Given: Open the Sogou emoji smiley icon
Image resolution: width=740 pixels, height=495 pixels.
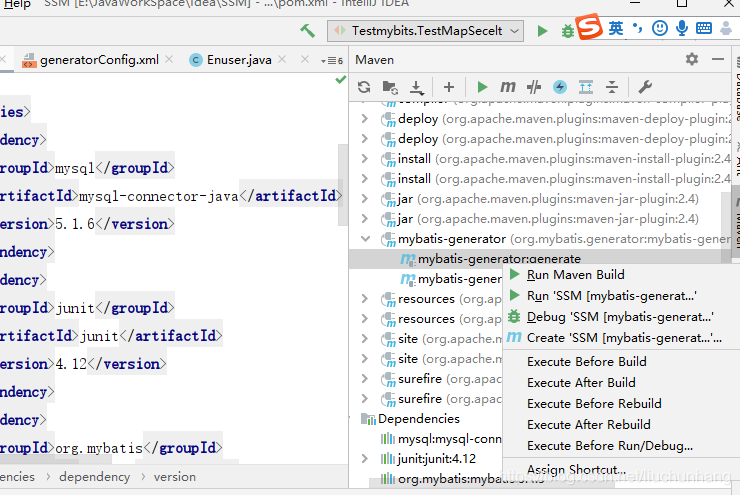Looking at the screenshot, I should click(659, 28).
